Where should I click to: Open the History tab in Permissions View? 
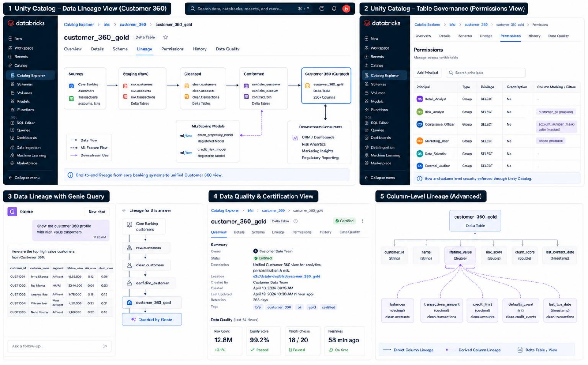534,36
